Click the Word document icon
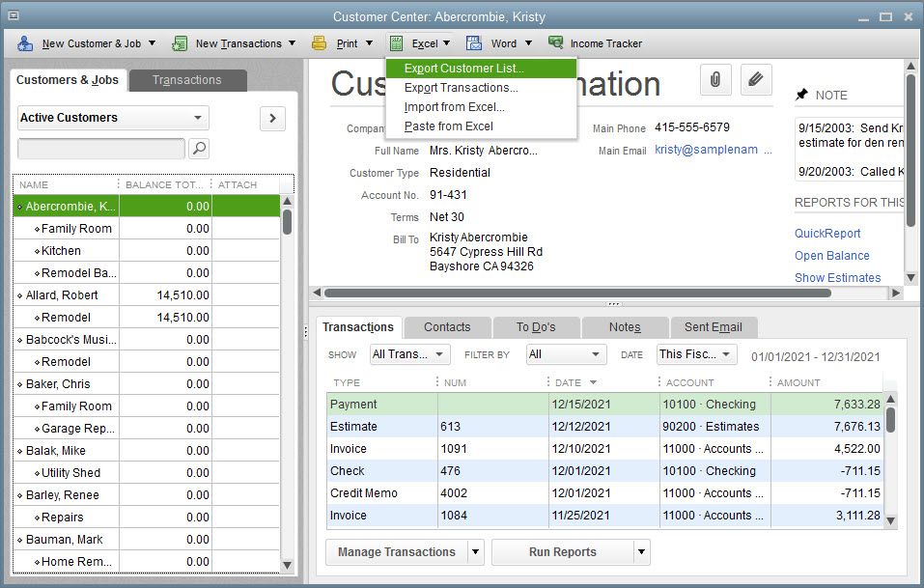The width and height of the screenshot is (924, 588). 474,43
